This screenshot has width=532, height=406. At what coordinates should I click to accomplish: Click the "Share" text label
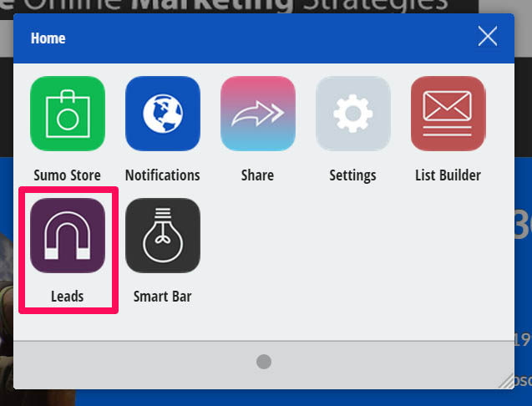click(257, 175)
